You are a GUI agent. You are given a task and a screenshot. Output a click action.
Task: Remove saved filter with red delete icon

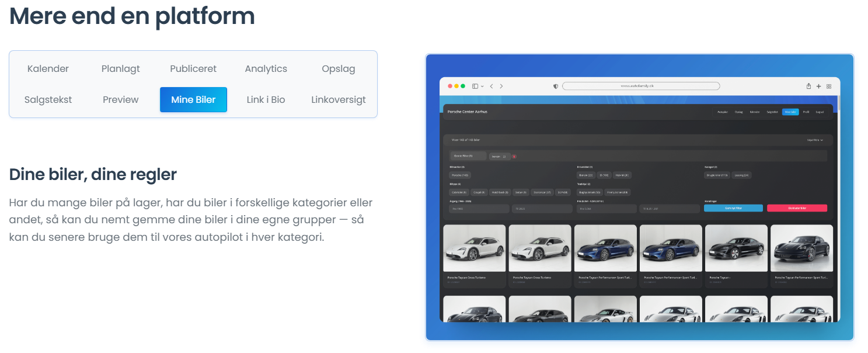pos(514,157)
